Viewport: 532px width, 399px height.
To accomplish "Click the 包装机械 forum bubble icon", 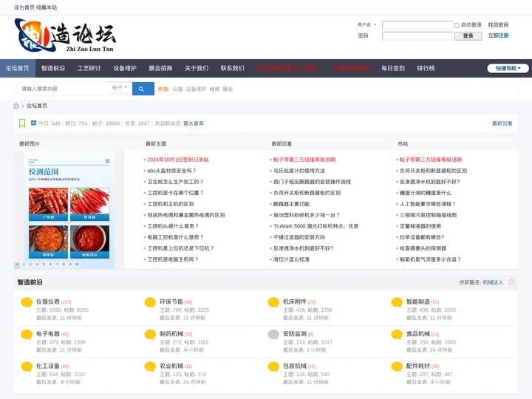I will pos(273,366).
